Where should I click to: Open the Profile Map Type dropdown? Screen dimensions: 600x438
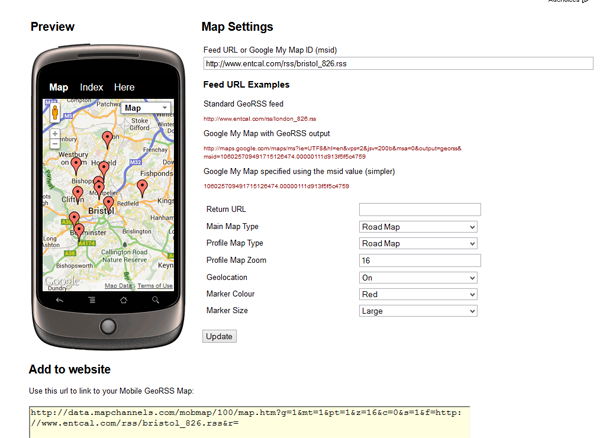[418, 243]
